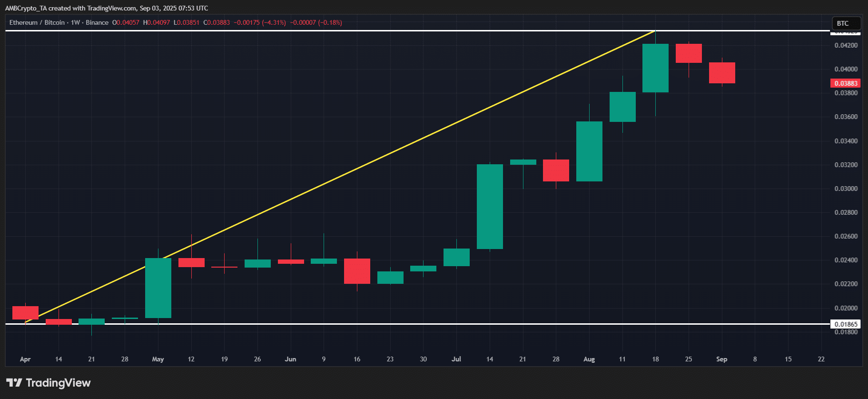Click the TradingView logo at bottom left
The height and width of the screenshot is (399, 868).
48,383
